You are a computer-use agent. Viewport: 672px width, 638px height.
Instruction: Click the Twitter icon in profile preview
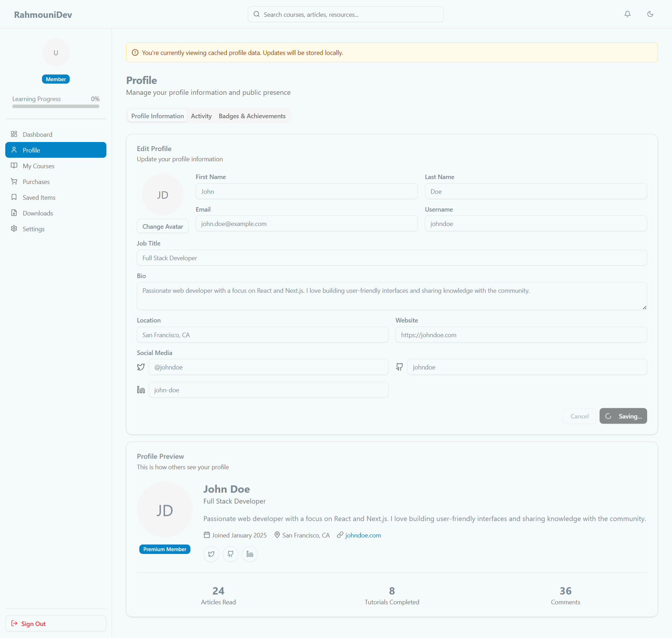click(211, 554)
